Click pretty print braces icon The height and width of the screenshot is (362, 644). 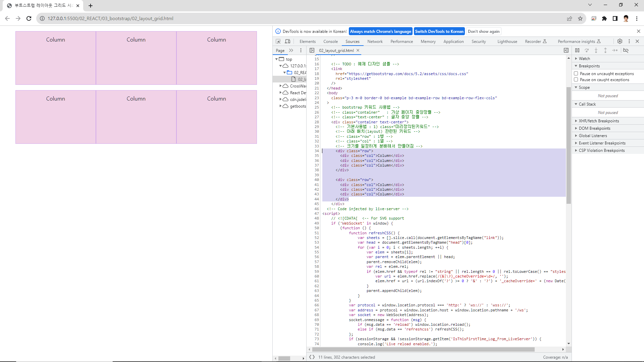[312, 357]
